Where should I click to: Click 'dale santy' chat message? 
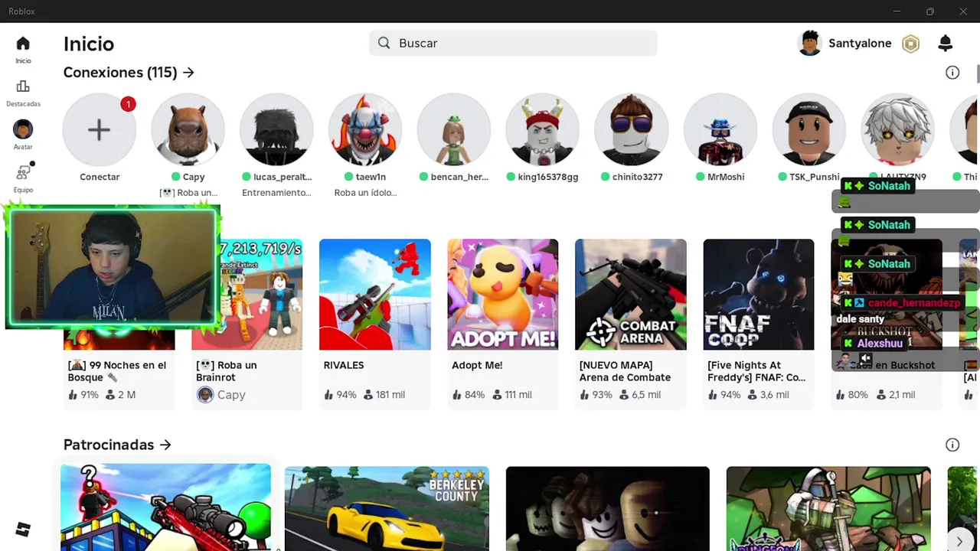[x=860, y=319]
